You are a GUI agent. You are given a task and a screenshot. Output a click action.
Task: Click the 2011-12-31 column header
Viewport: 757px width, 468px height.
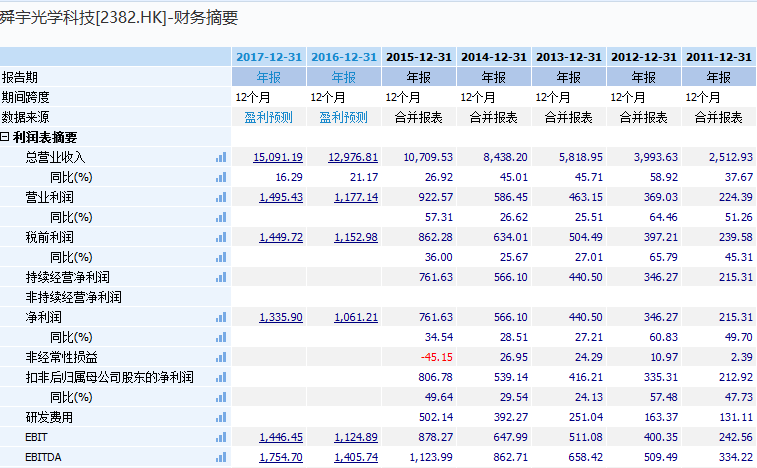point(719,57)
